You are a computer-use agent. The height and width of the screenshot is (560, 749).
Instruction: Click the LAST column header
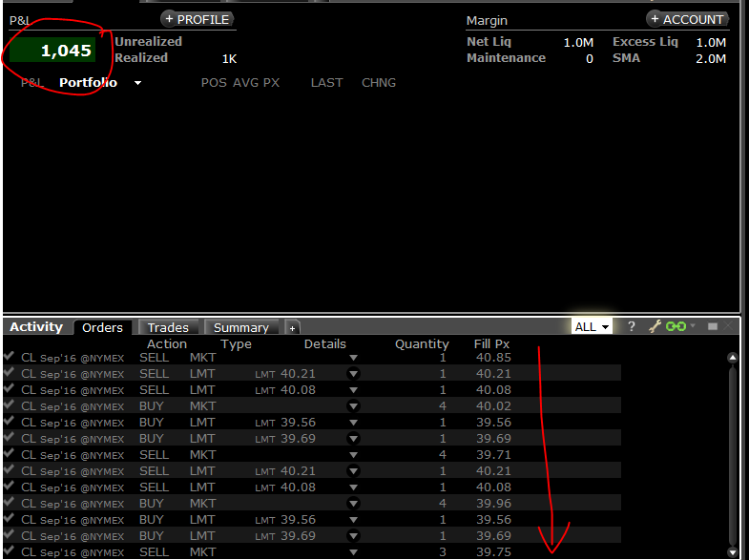click(326, 83)
